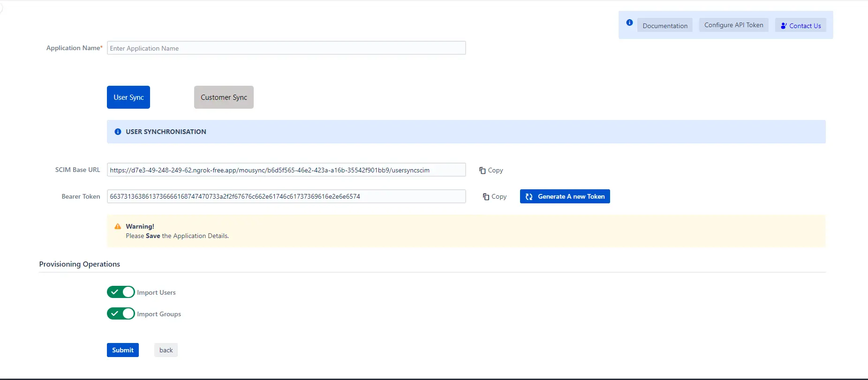The width and height of the screenshot is (868, 380).
Task: Select the Bearer Token text field
Action: pyautogui.click(x=286, y=196)
